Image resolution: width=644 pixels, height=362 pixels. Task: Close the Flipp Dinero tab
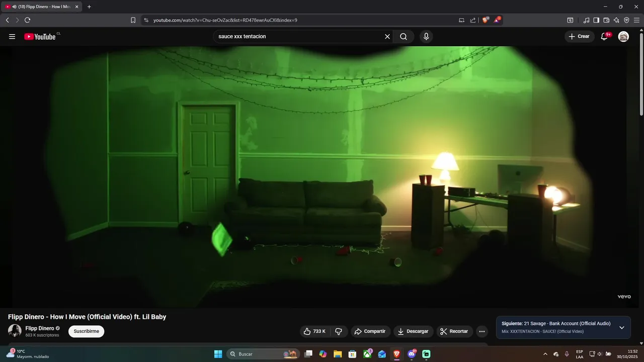coord(76,7)
